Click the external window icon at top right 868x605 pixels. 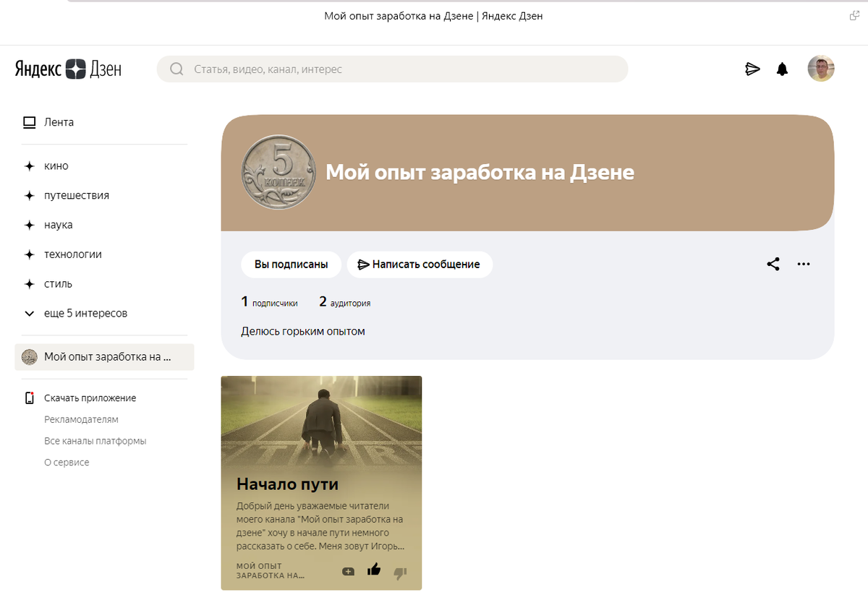[x=854, y=16]
